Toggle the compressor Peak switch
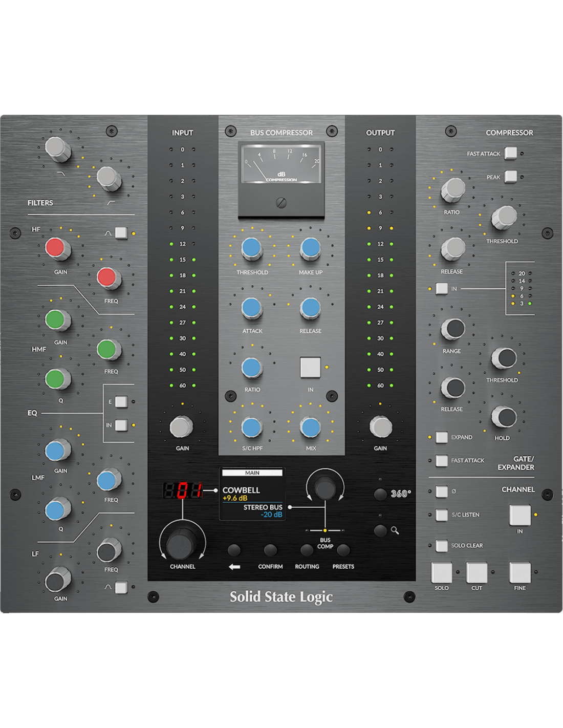This screenshot has width=563, height=728. (510, 177)
